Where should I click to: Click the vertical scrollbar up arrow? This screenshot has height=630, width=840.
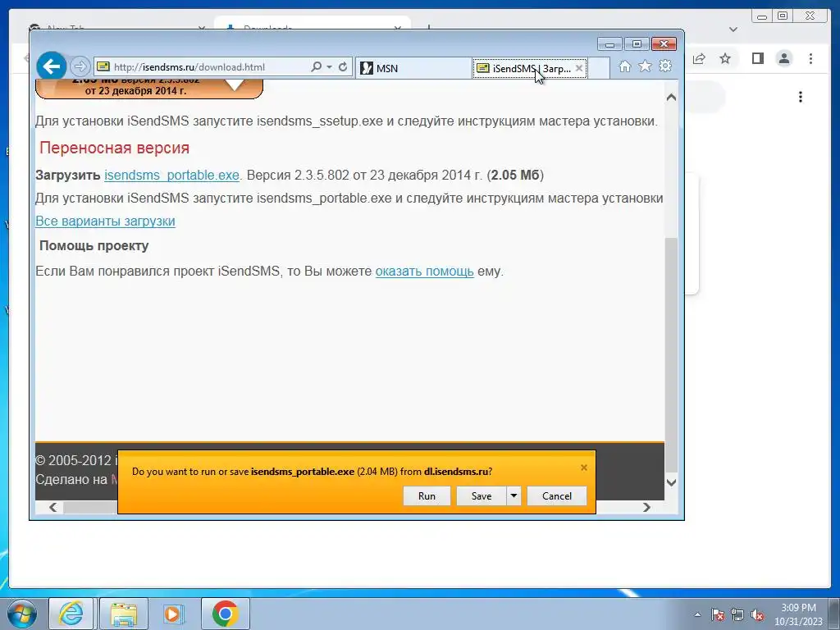[671, 98]
